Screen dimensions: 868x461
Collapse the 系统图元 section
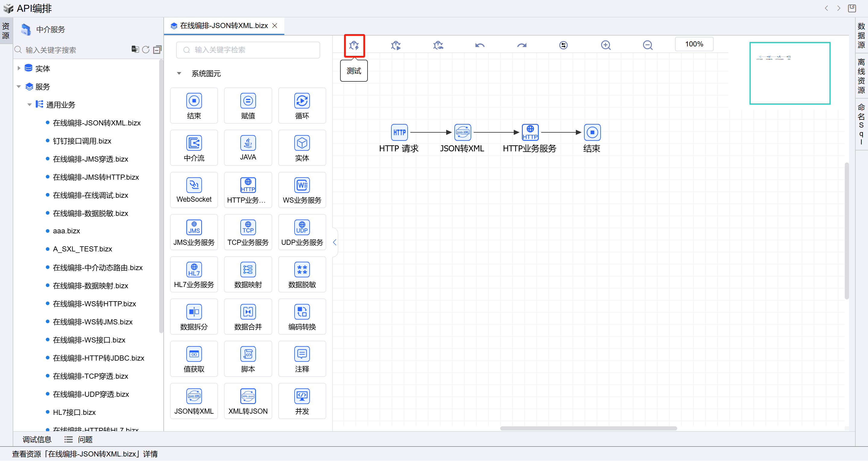(x=179, y=74)
